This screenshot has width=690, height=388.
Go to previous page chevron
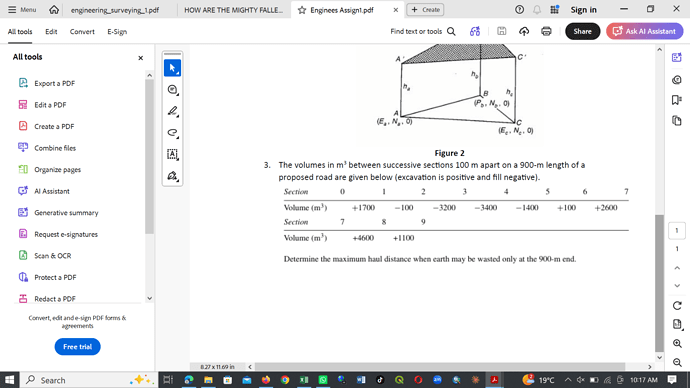(x=677, y=267)
